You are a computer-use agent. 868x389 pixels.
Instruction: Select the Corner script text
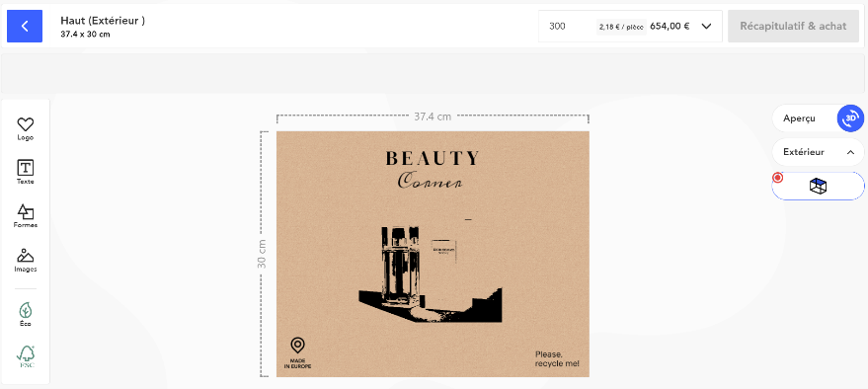pyautogui.click(x=431, y=182)
